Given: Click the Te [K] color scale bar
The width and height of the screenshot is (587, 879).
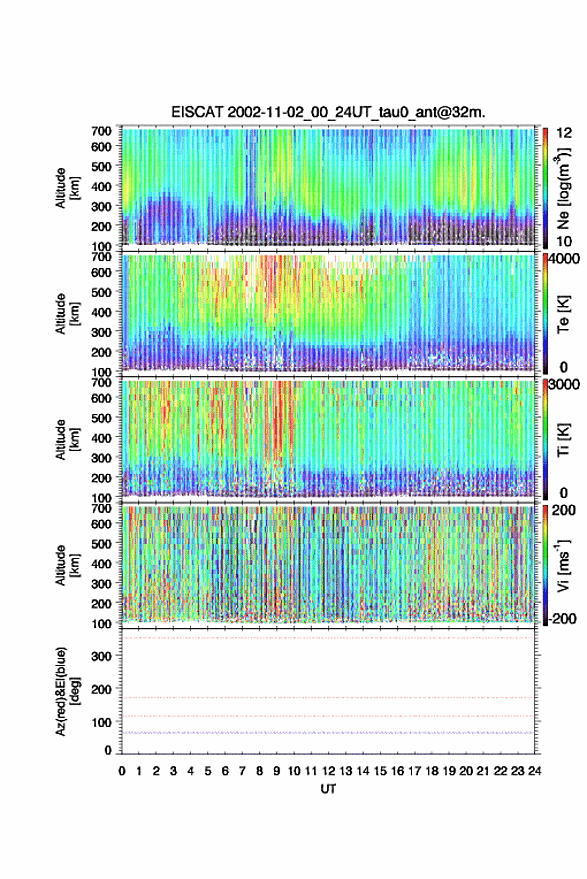Looking at the screenshot, I should 545,314.
